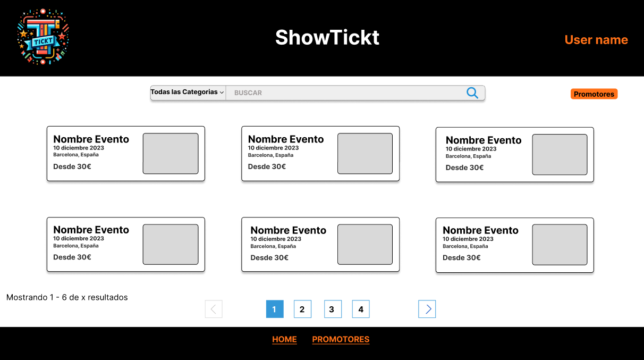Open the top-middle event card image

tap(365, 154)
